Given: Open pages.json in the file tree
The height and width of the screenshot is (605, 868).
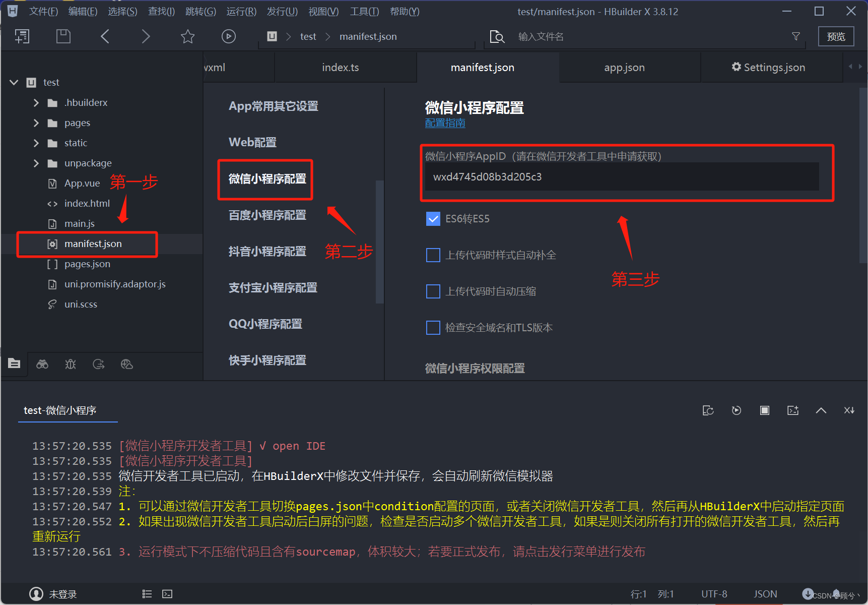Looking at the screenshot, I should tap(87, 264).
